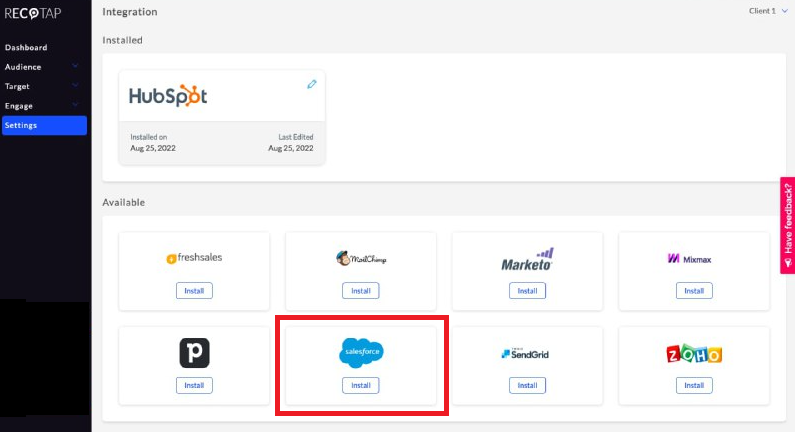Select Settings in the sidebar
Viewport: 795px width, 432px height.
44,125
